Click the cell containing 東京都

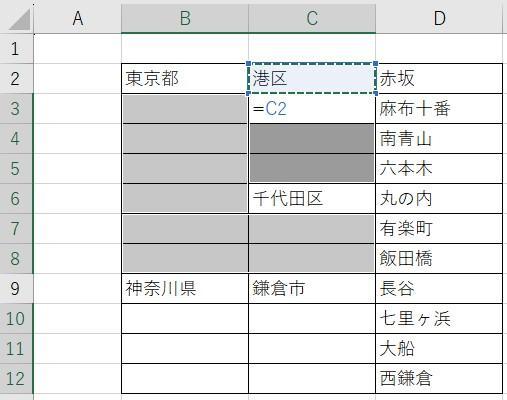click(x=185, y=79)
